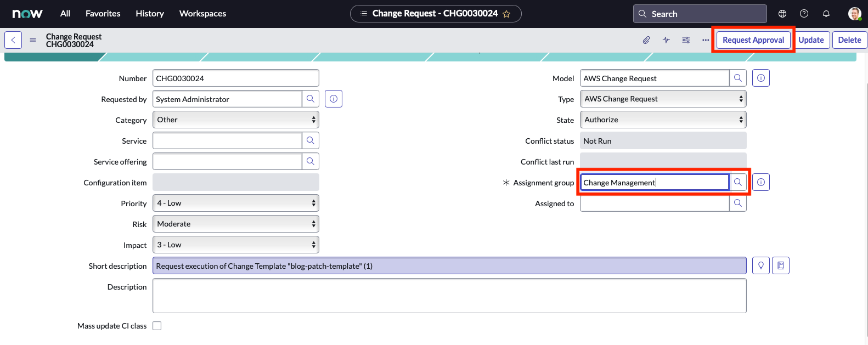Click the Change Request title pill
868x345 pixels.
(x=436, y=14)
